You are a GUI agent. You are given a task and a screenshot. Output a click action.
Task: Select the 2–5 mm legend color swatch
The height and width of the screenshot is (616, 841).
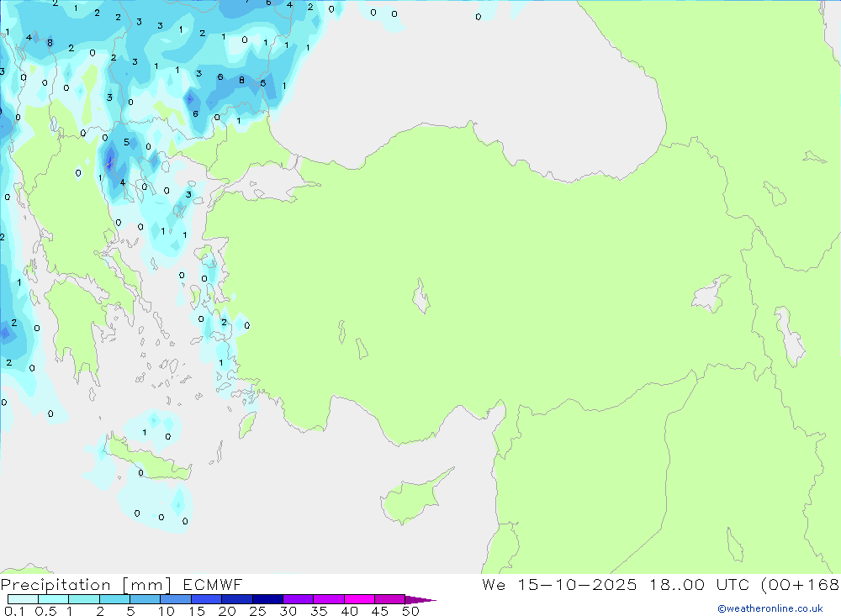point(114,599)
